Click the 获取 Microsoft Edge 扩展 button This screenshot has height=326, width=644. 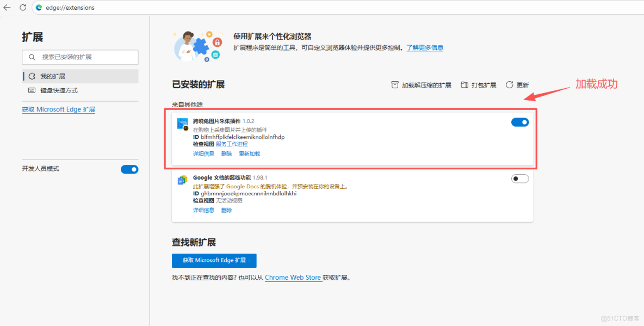click(214, 260)
